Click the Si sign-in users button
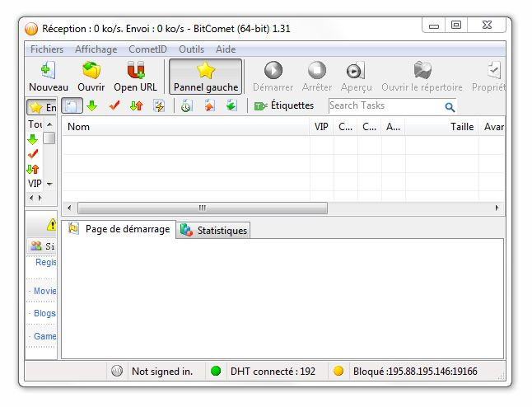The height and width of the screenshot is (407, 532). coord(42,246)
